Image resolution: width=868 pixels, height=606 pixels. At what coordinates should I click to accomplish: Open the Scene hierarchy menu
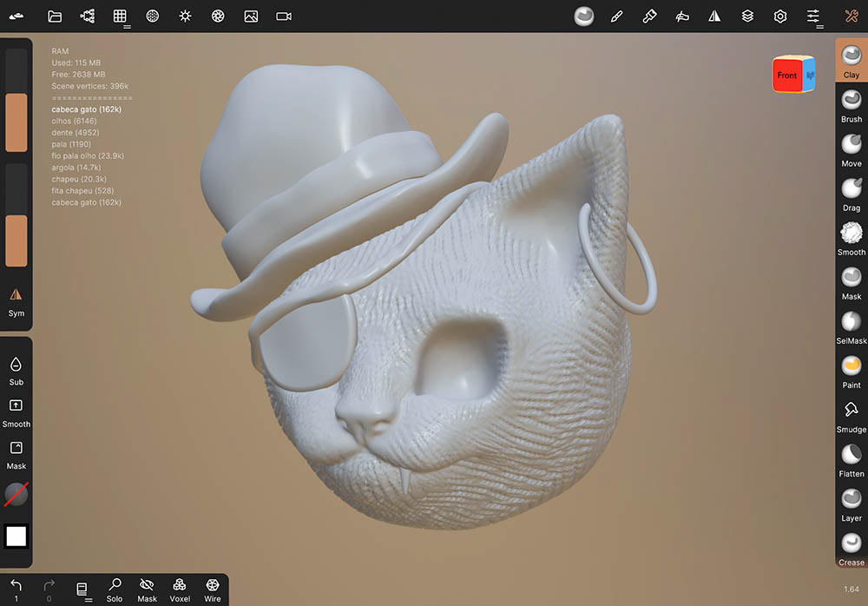coord(88,16)
